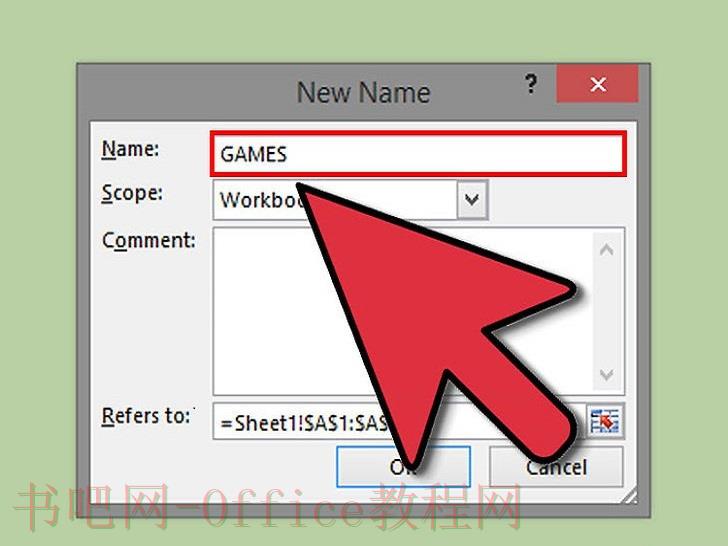Click the help question mark icon
Viewport: 728px width, 546px height.
(x=531, y=84)
